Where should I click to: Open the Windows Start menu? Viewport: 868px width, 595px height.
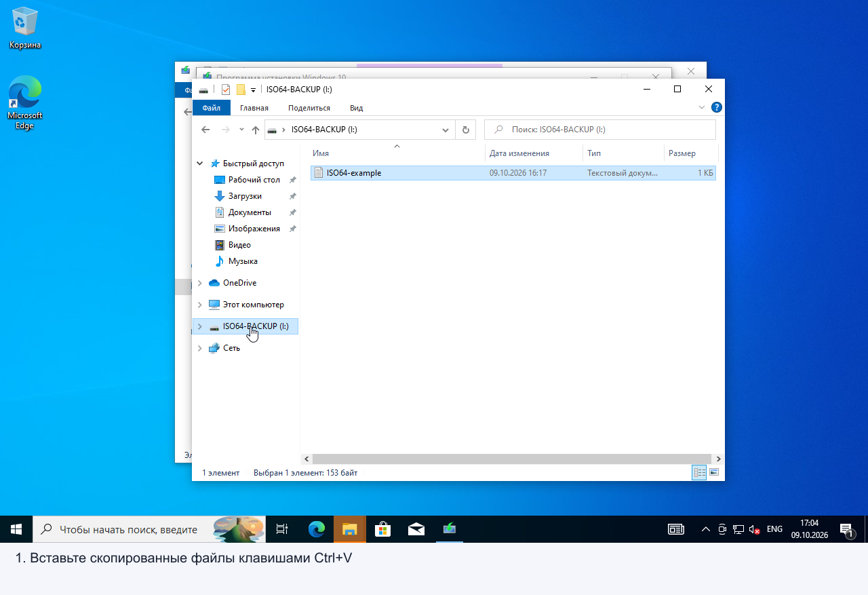[x=16, y=529]
